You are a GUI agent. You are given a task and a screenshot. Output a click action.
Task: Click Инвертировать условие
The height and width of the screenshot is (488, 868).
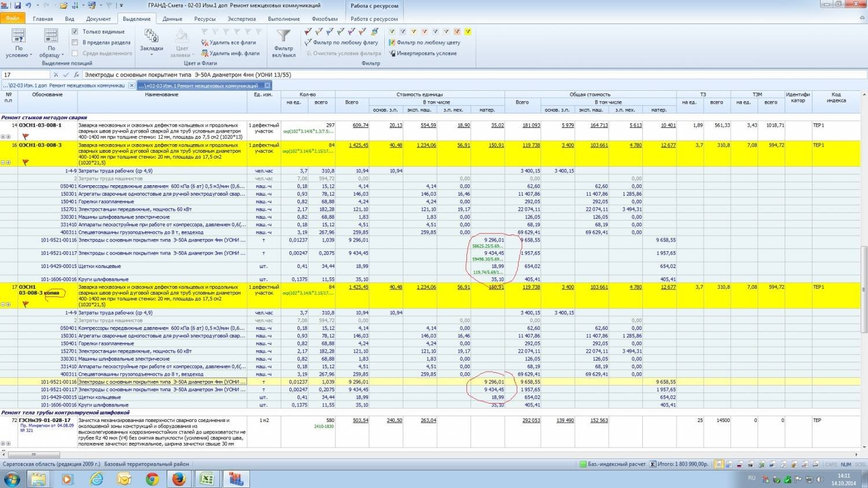click(x=422, y=53)
